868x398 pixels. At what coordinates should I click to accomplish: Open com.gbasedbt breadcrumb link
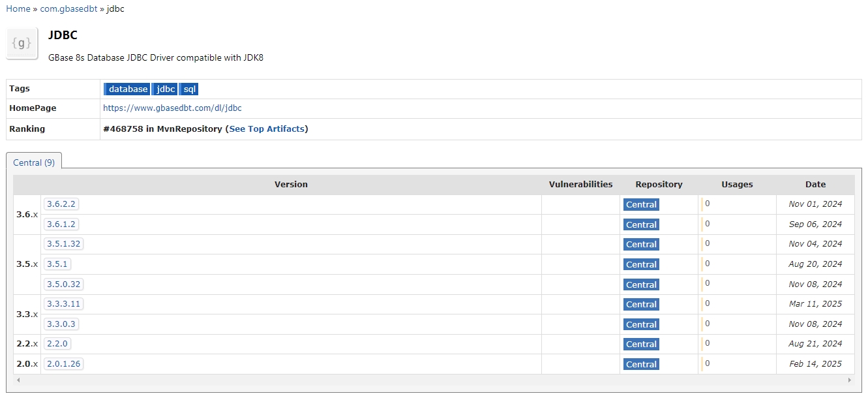point(68,8)
